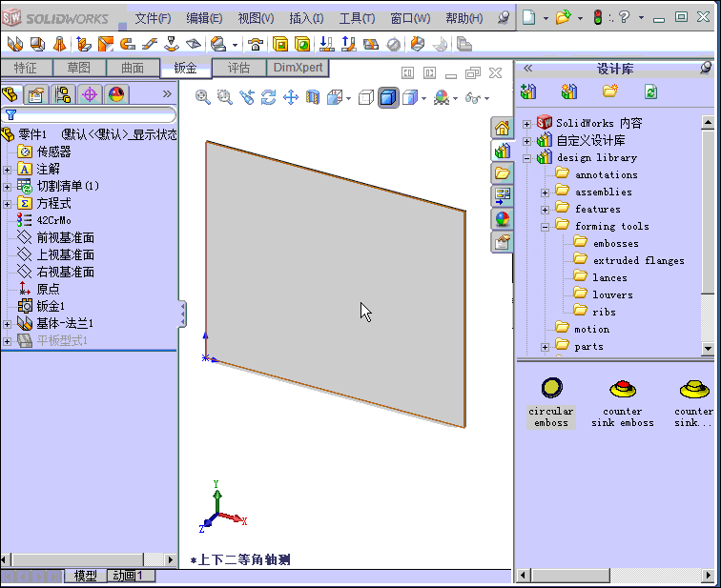
Task: Toggle the design library pin
Action: click(x=706, y=69)
